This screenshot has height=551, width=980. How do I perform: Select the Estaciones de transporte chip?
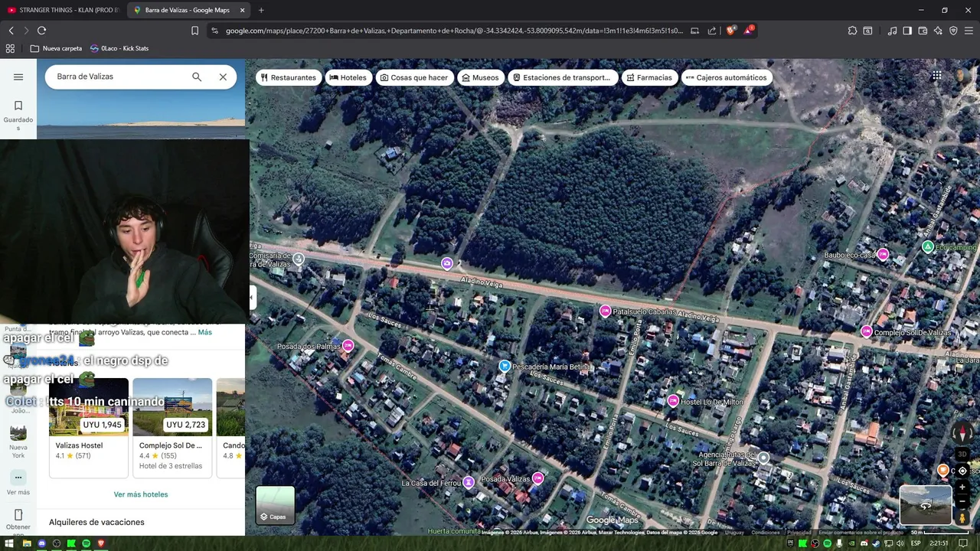562,77
